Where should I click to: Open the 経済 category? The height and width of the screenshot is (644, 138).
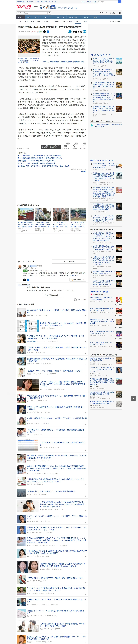point(39,21)
